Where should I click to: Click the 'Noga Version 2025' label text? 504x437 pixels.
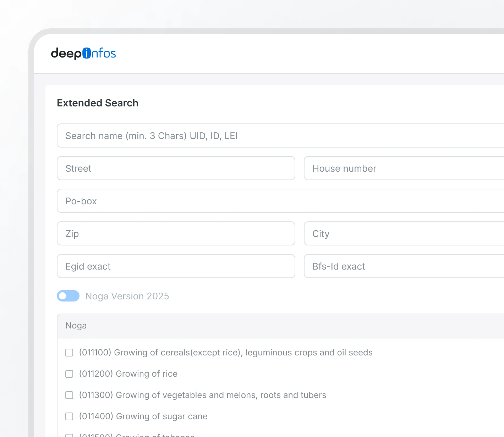[127, 296]
